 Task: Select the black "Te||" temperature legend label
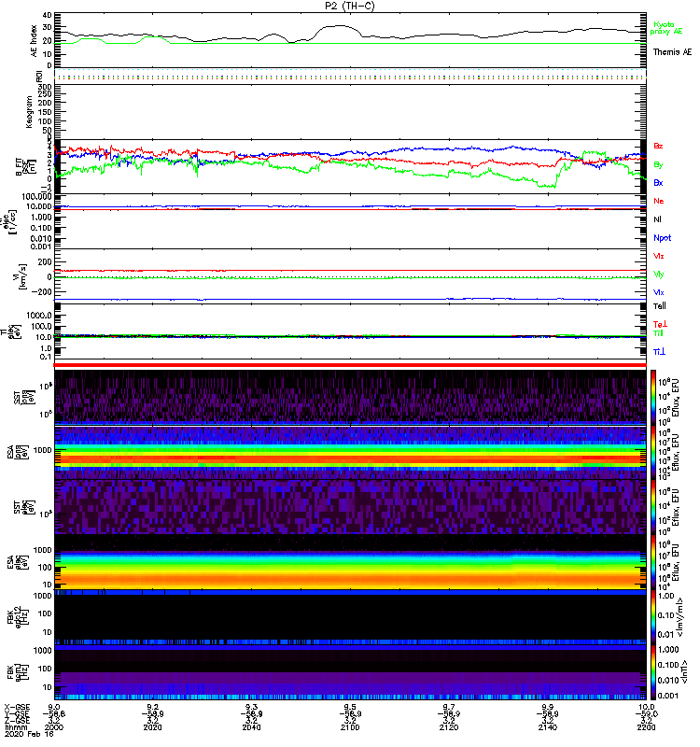659,306
